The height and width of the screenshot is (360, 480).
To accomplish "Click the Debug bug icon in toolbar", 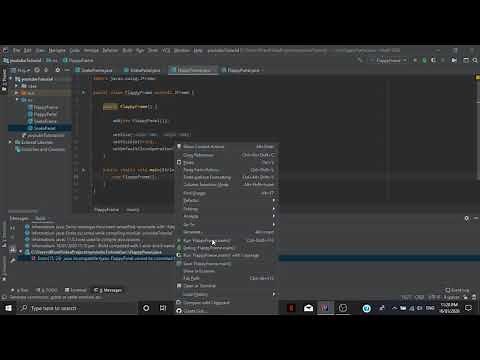I will click(x=424, y=60).
